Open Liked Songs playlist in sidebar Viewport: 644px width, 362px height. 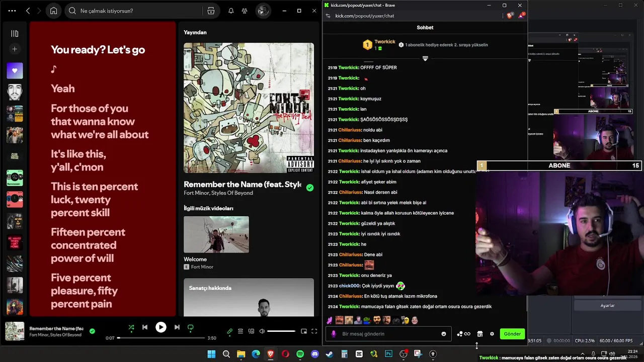pyautogui.click(x=15, y=71)
